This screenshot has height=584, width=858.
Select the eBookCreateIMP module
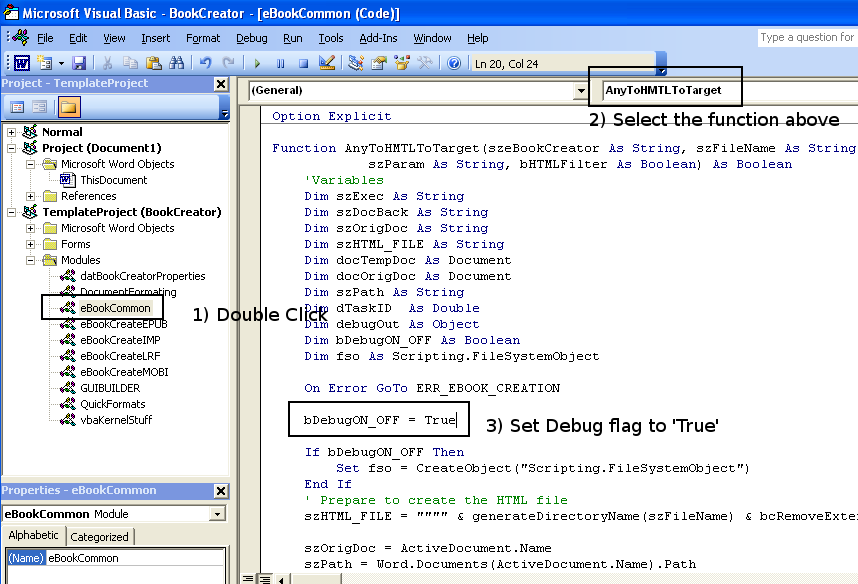coord(120,340)
